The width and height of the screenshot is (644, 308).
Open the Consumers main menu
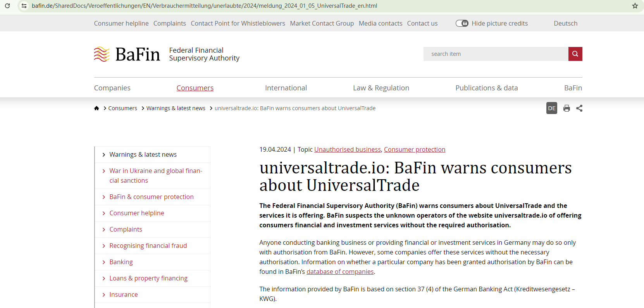[195, 88]
